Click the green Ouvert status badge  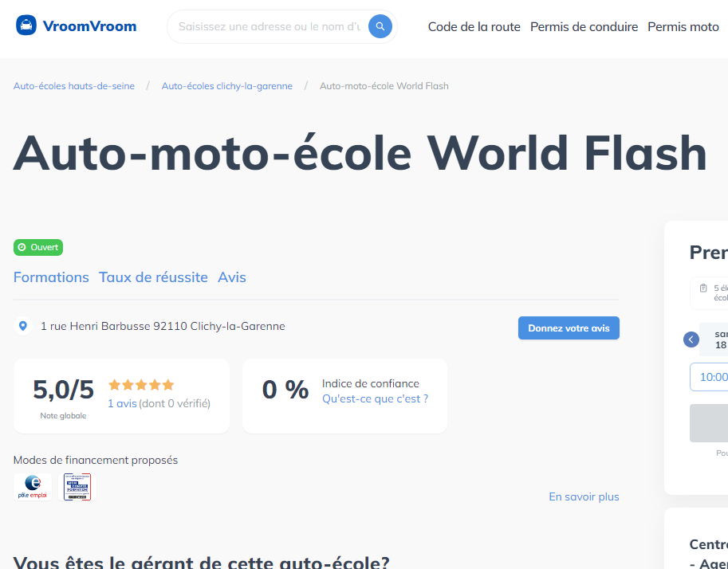pos(38,247)
